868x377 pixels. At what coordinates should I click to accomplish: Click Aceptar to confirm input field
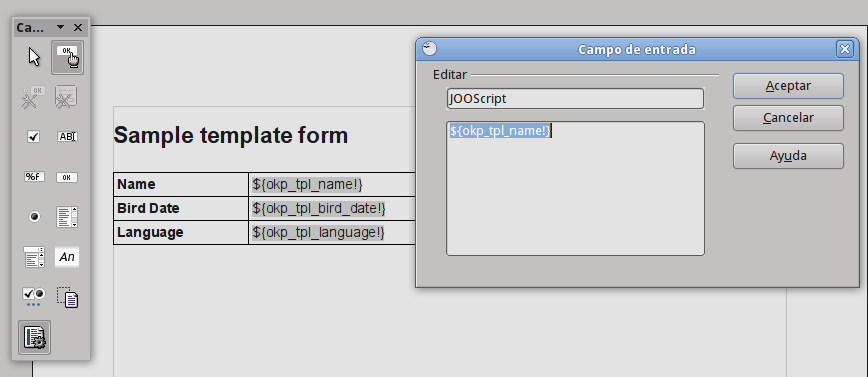coord(788,86)
